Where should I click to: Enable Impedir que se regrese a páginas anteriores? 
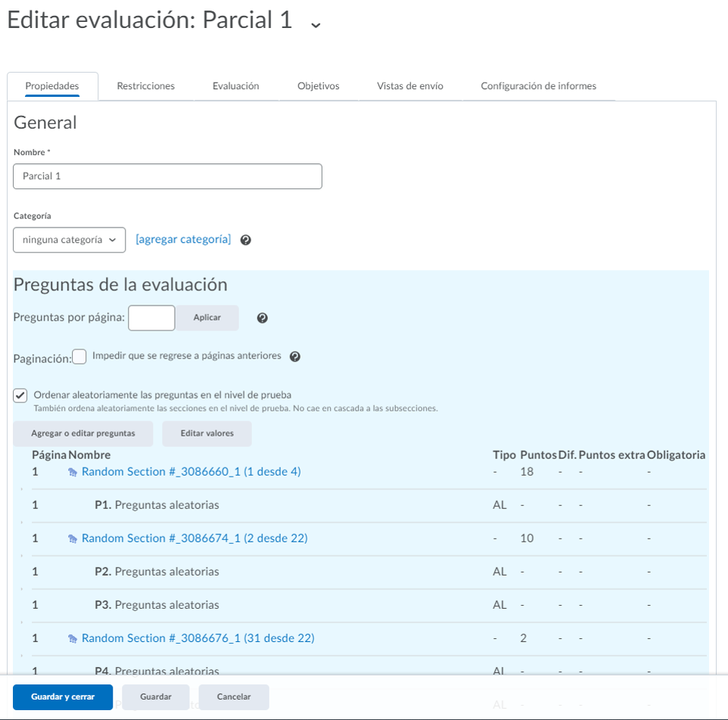79,357
